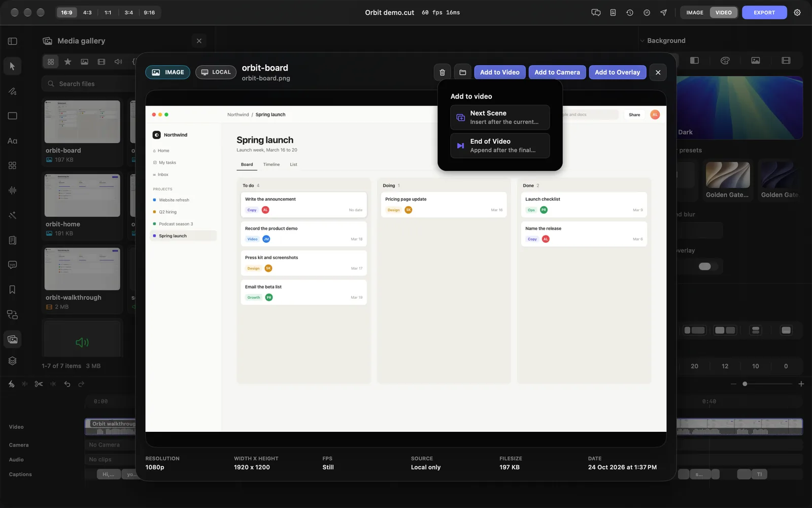Filter the media gallery by audio speaker tab
This screenshot has width=812, height=508.
[118, 61]
